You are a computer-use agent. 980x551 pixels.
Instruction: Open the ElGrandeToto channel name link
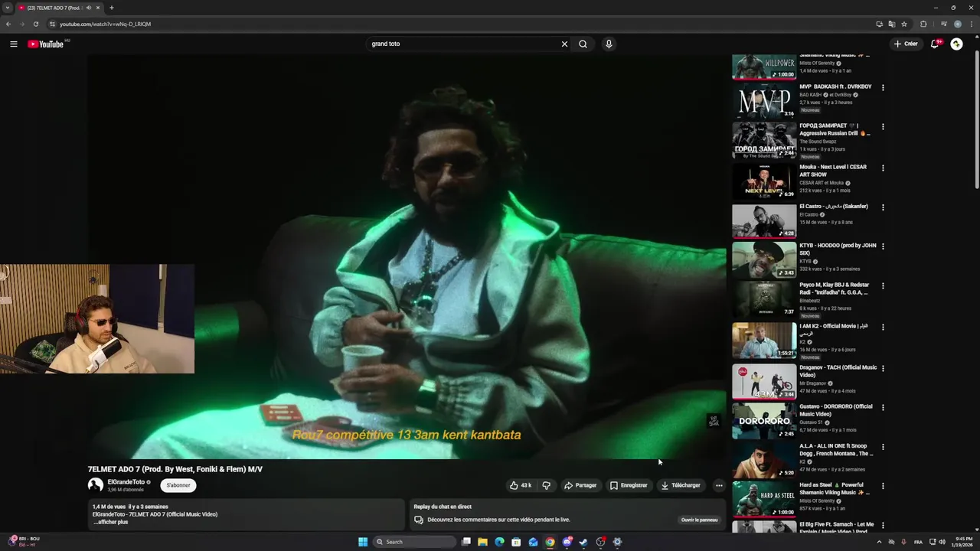[x=126, y=482]
